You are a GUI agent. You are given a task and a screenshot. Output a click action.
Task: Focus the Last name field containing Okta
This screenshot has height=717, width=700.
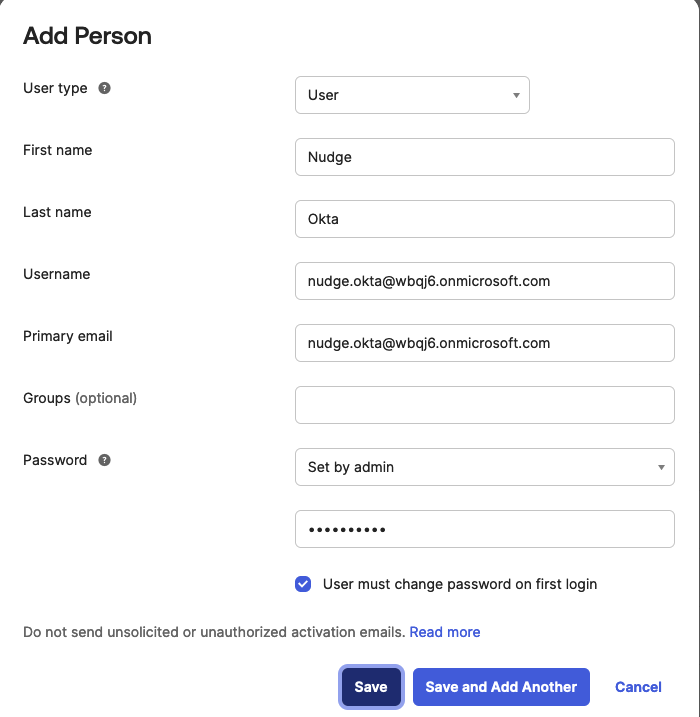click(x=484, y=219)
